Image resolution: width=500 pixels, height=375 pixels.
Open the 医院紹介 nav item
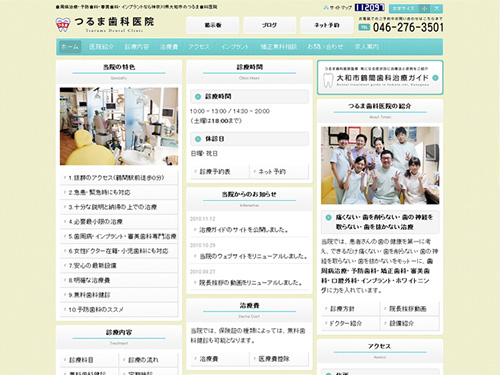(x=101, y=47)
